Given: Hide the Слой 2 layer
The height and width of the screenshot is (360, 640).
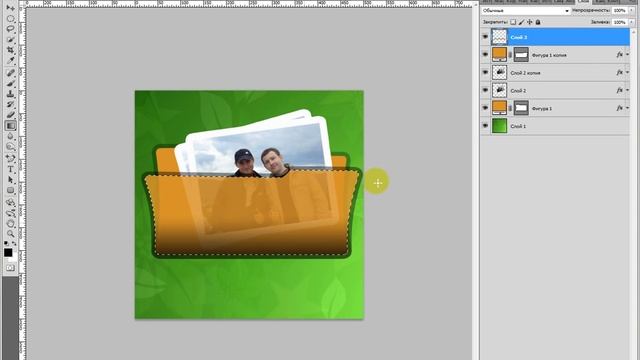Looking at the screenshot, I should pyautogui.click(x=485, y=90).
